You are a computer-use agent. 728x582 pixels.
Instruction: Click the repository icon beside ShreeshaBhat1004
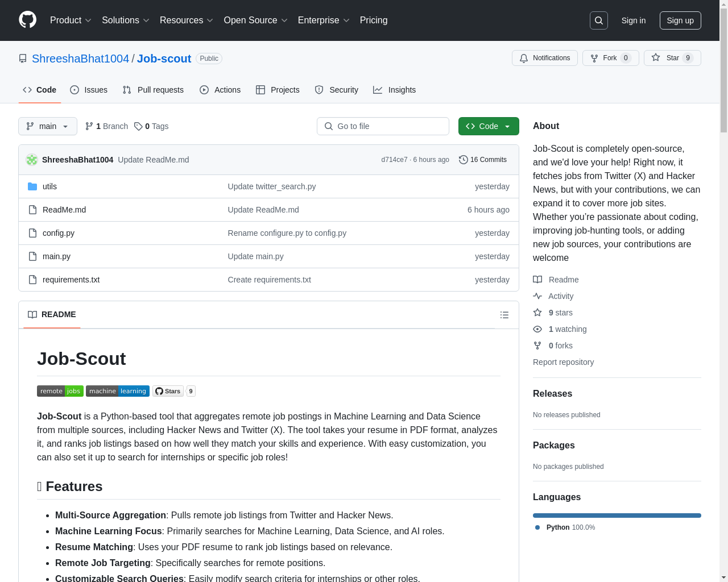[x=23, y=59]
